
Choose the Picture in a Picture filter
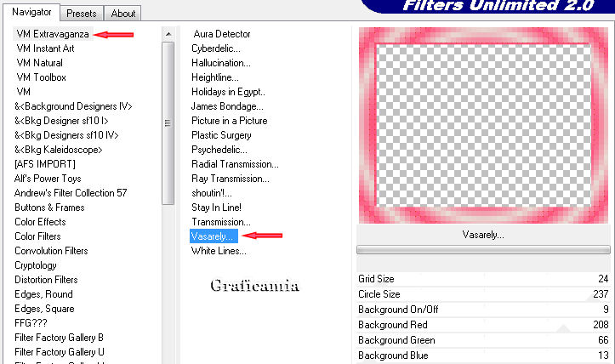coord(229,121)
